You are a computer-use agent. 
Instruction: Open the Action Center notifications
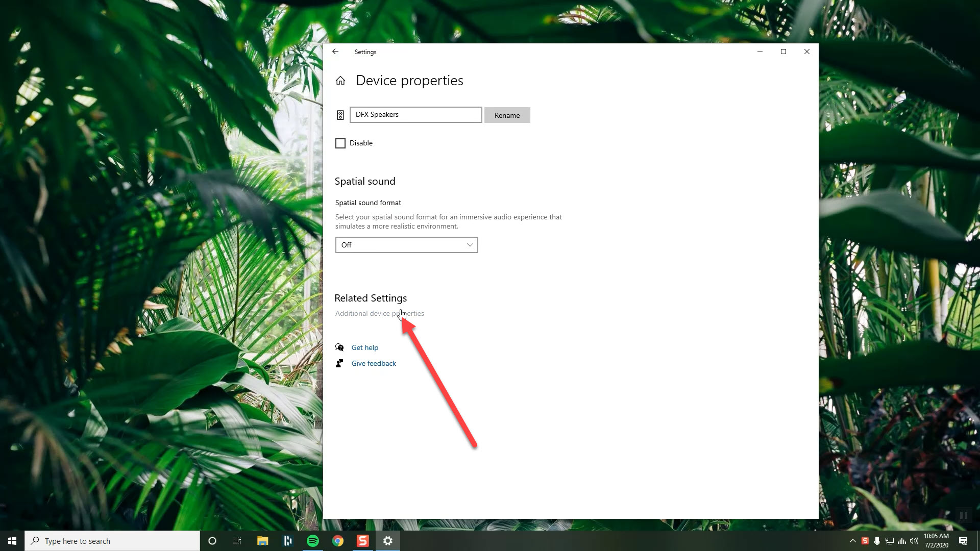tap(963, 541)
